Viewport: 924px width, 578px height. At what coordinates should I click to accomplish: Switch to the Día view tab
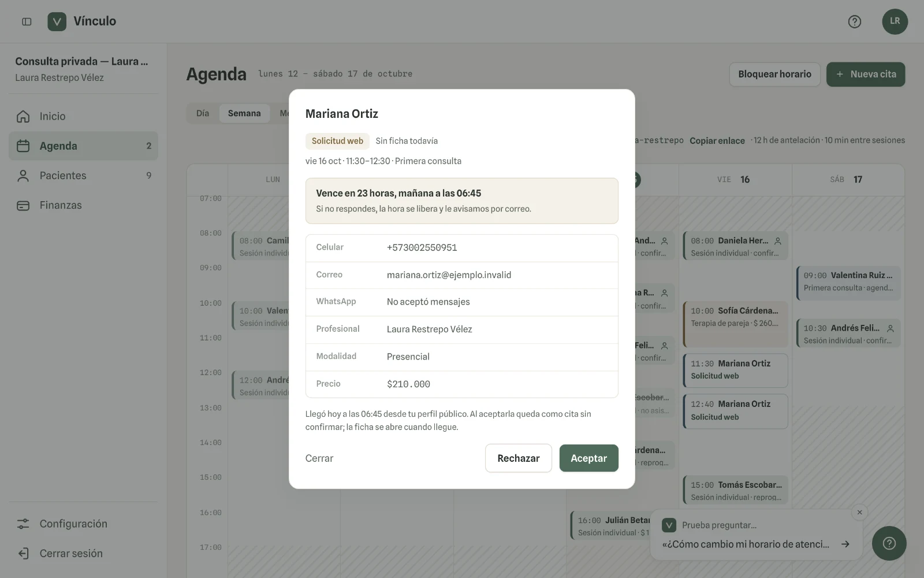point(203,113)
